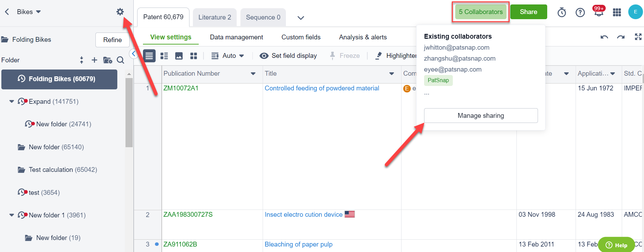
Task: Switch to image view layout
Action: pyautogui.click(x=179, y=56)
